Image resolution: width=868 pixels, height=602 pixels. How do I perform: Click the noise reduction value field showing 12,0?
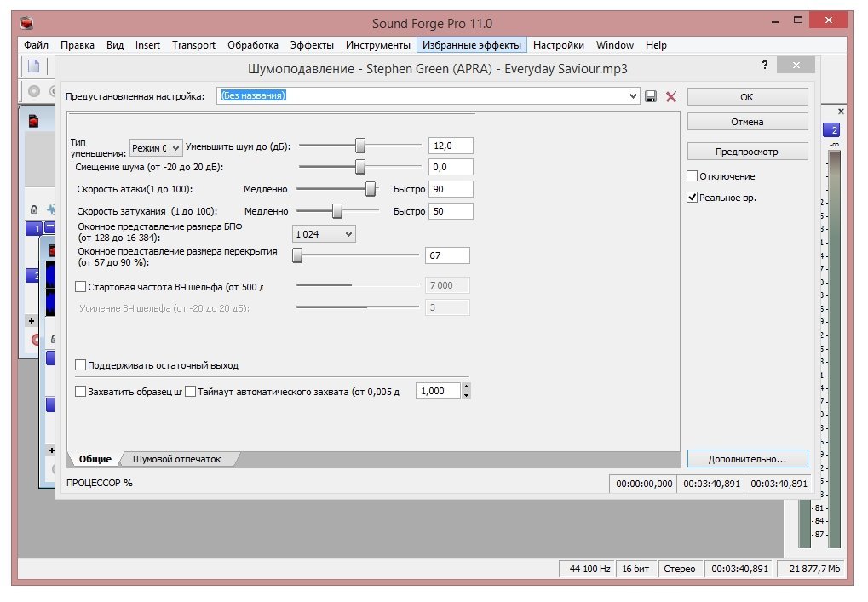[451, 146]
